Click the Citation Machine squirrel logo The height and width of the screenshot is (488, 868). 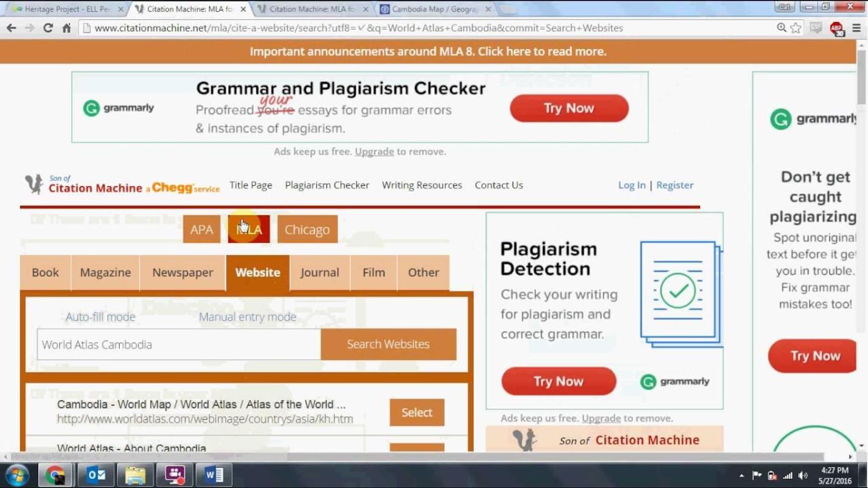pyautogui.click(x=34, y=184)
